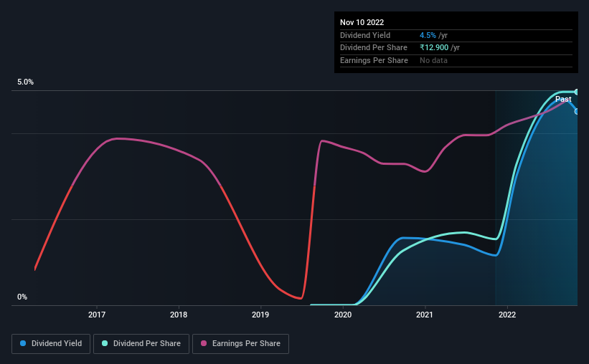This screenshot has width=589, height=364.
Task: Click the blue Dividend Yield legend dot
Action: click(x=23, y=343)
